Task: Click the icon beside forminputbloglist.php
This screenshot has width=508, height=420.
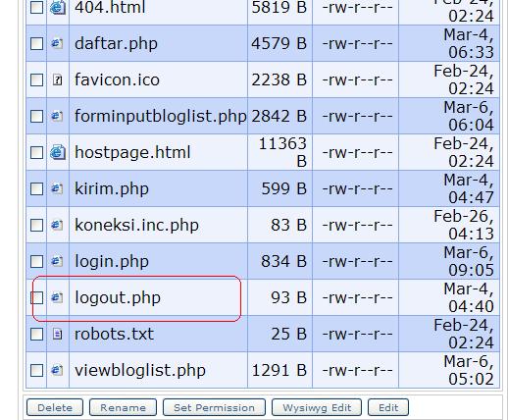Action: (57, 116)
